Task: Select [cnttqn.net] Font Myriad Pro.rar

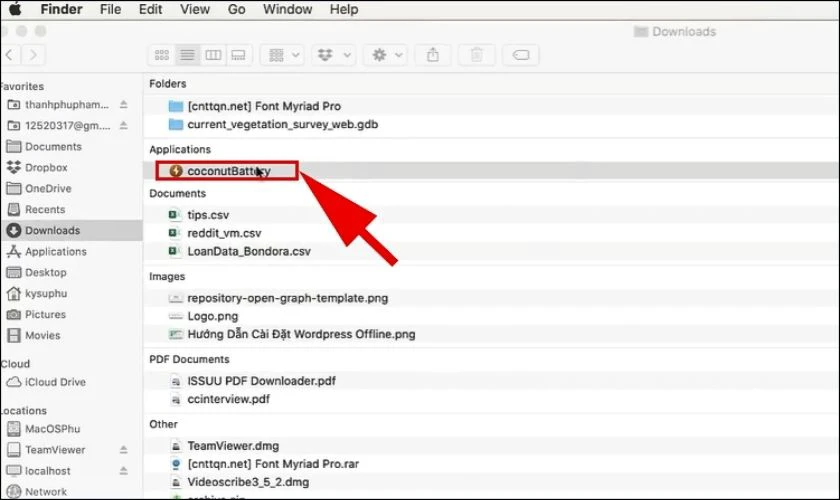Action: [x=264, y=464]
